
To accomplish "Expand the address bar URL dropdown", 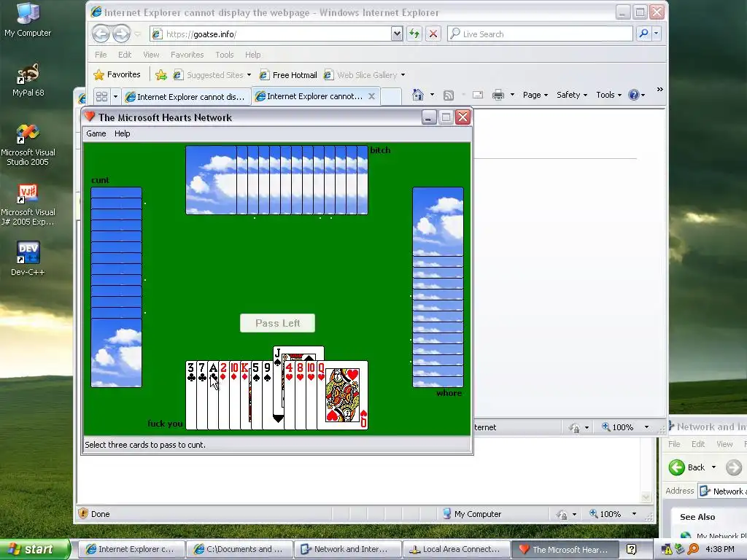I will tap(396, 34).
